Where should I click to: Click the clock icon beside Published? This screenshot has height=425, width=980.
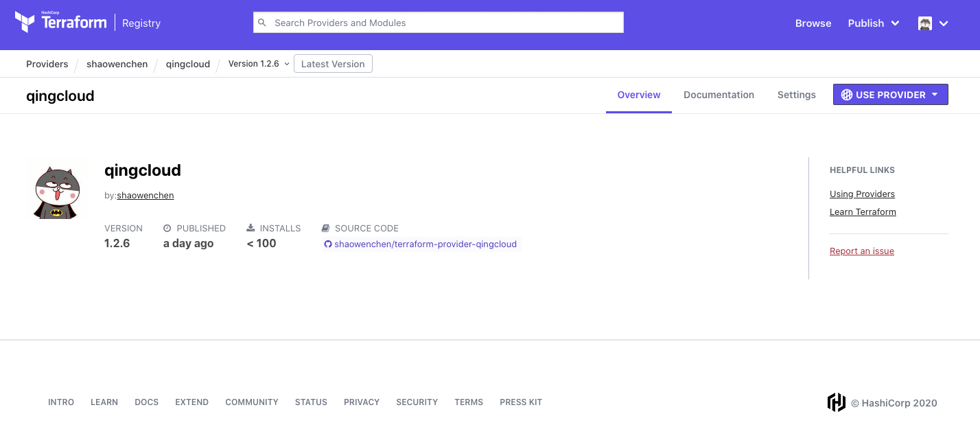pyautogui.click(x=167, y=228)
